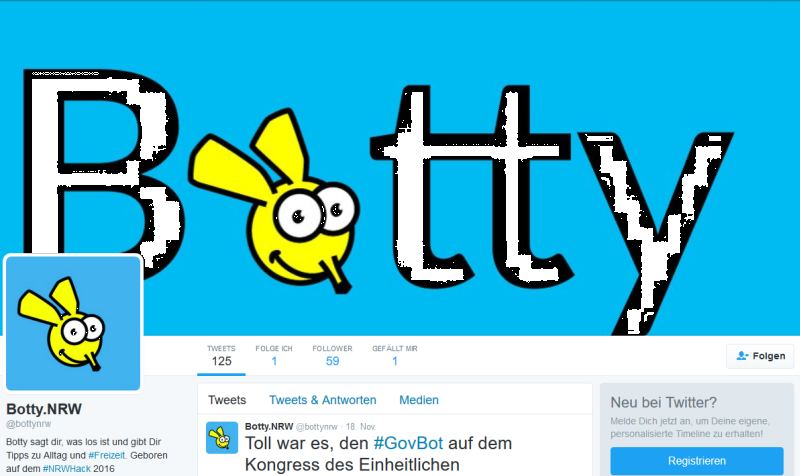Open the tweet's 18. Nov. timestamp
The image size is (800, 476).
[x=361, y=427]
